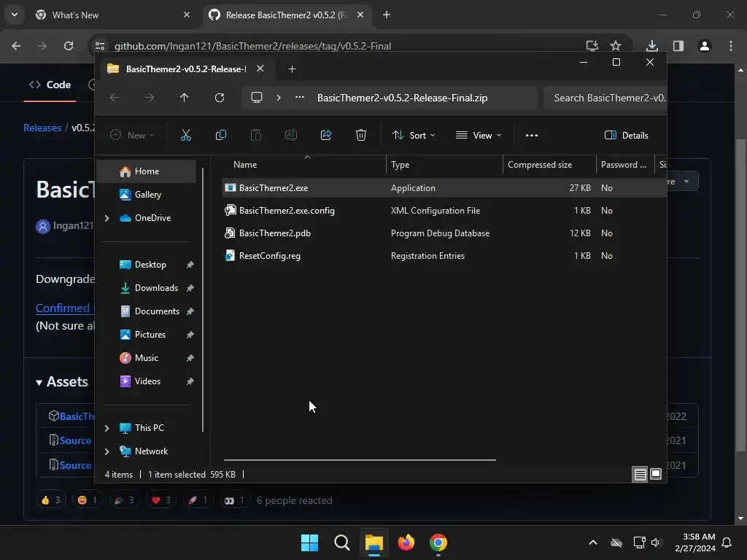
Task: Expand Network tree node
Action: 107,451
